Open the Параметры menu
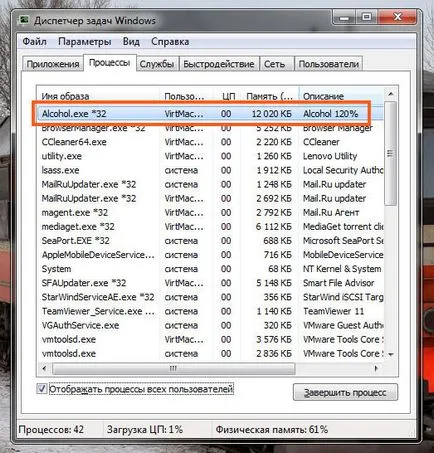This screenshot has height=453, width=434. (85, 42)
